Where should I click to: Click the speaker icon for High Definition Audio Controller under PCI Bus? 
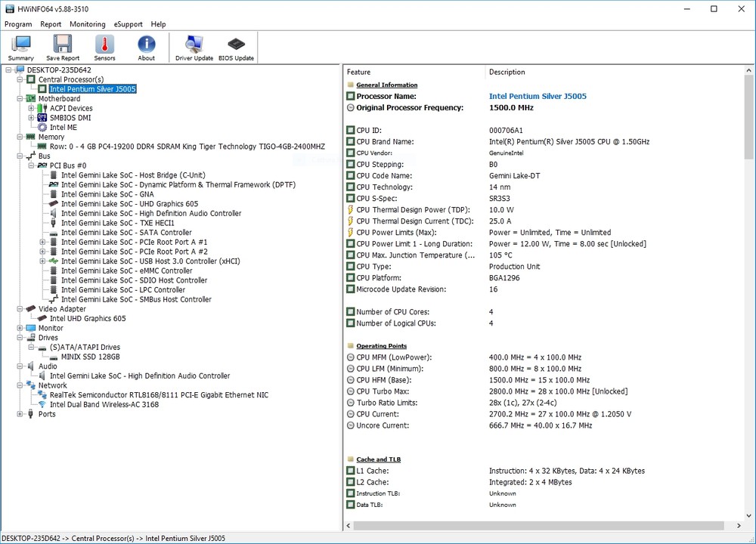tap(54, 213)
